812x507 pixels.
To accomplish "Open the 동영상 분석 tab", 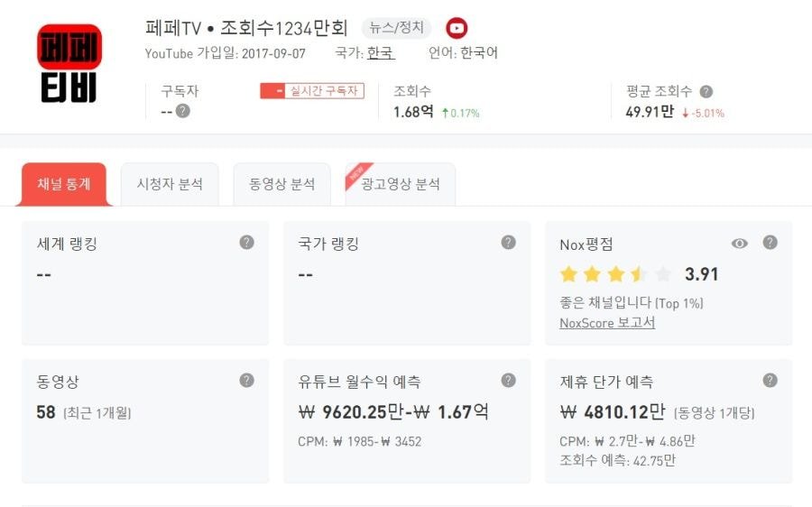I will (281, 184).
